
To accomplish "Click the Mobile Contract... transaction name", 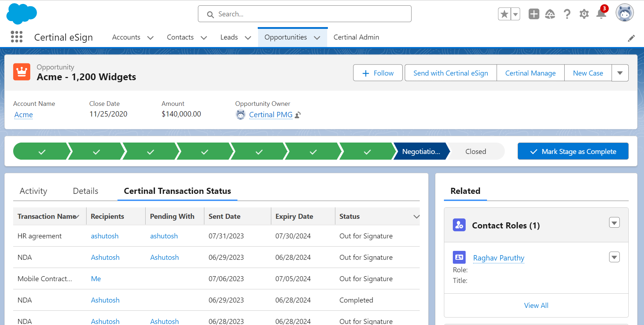I will (45, 279).
